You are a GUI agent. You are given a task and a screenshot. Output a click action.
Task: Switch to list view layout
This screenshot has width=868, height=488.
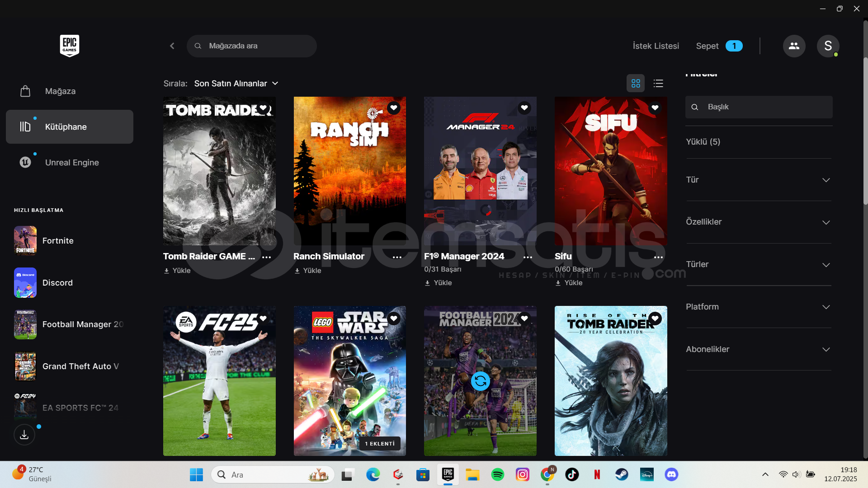[x=658, y=84]
